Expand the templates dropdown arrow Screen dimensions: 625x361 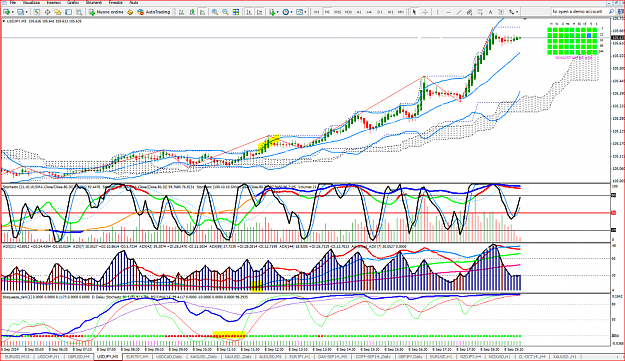click(x=305, y=12)
